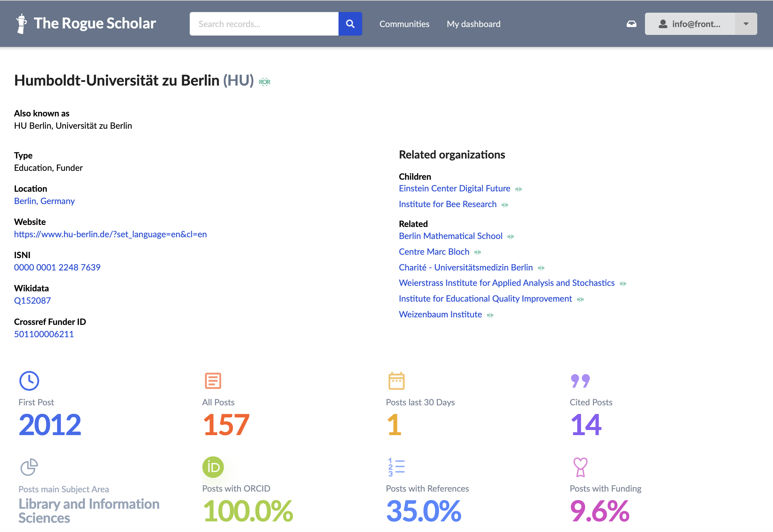Click the ORCID iD icon
Image resolution: width=773 pixels, height=532 pixels.
pyautogui.click(x=213, y=467)
